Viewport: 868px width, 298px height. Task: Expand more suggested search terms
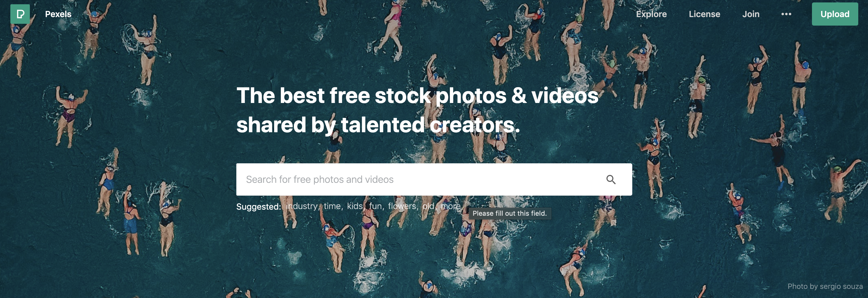[x=450, y=206]
